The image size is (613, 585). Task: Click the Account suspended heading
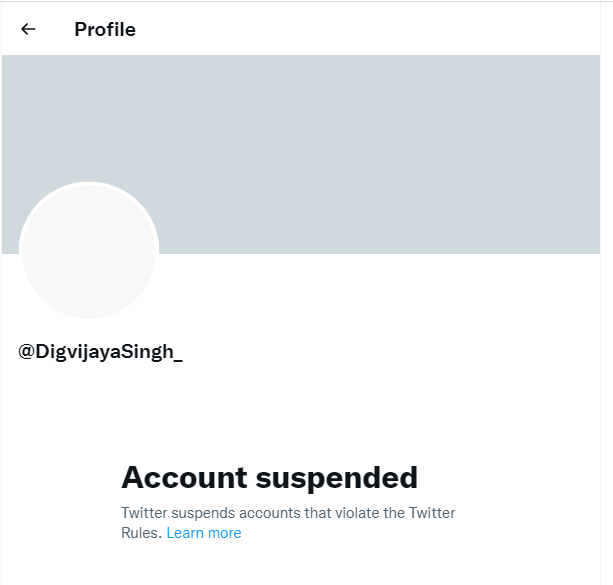point(269,477)
